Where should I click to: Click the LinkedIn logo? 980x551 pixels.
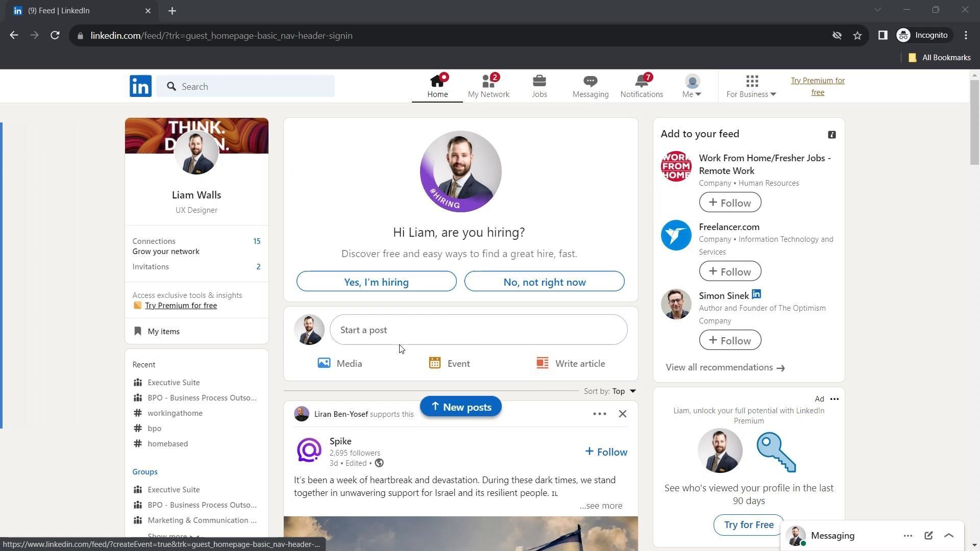click(x=140, y=86)
